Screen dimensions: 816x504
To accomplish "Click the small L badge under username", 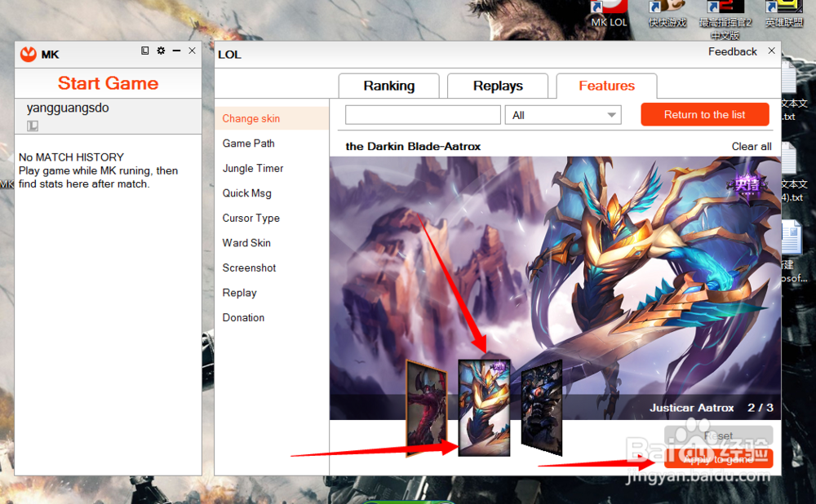I will point(33,126).
